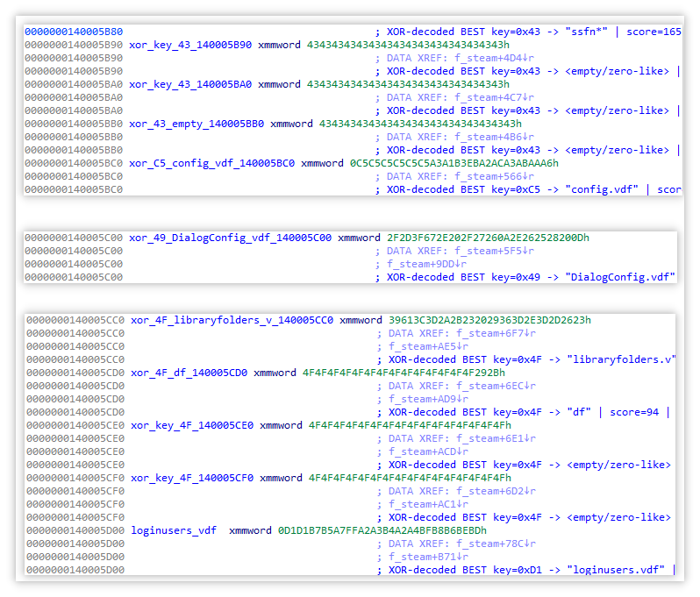Click the f_steam+4D4 data cross-reference
Screen dimensions: 700x597
[x=490, y=58]
